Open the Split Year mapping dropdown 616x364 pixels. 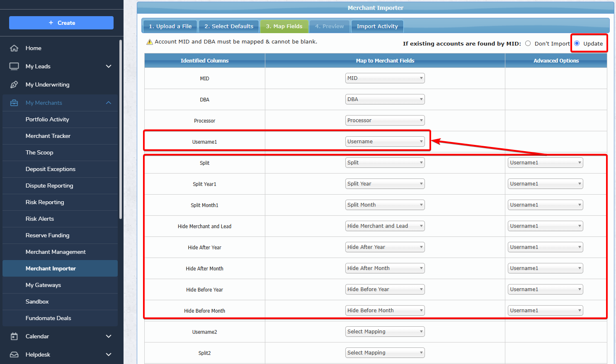[385, 184]
